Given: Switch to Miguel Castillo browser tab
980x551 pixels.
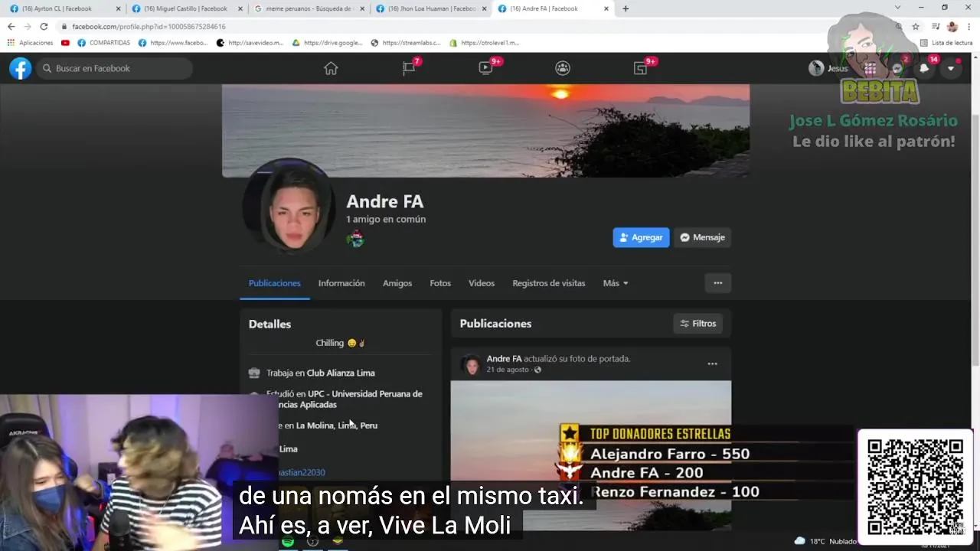Looking at the screenshot, I should (x=184, y=8).
